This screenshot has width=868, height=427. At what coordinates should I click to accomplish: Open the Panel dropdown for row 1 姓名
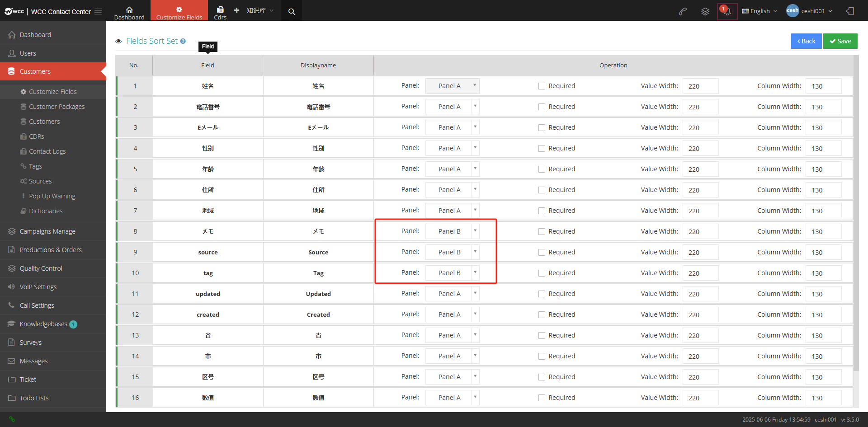click(x=452, y=86)
